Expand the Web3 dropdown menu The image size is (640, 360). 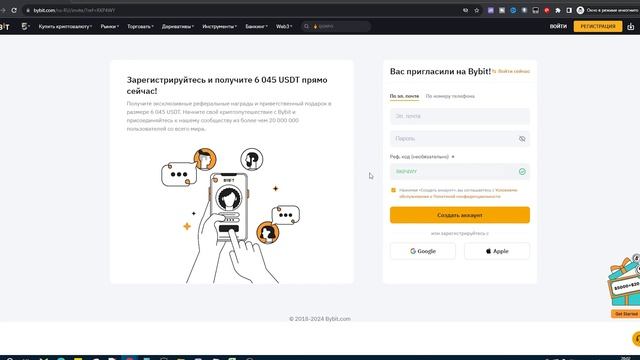[x=284, y=27]
